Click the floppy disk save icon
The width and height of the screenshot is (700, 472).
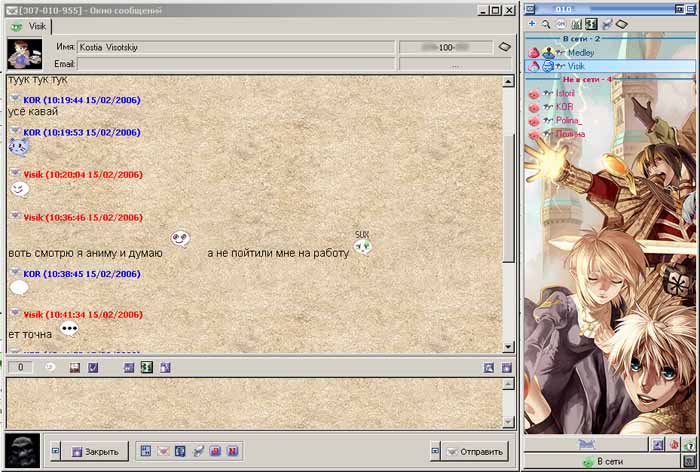pyautogui.click(x=74, y=368)
